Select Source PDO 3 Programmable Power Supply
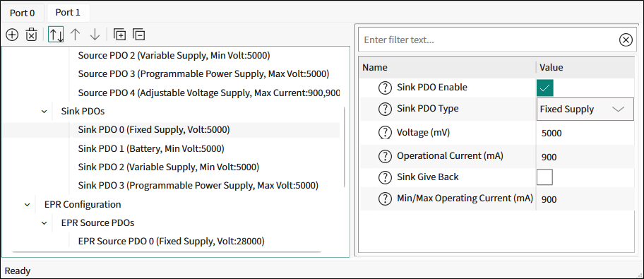This screenshot has height=279, width=644. (203, 74)
